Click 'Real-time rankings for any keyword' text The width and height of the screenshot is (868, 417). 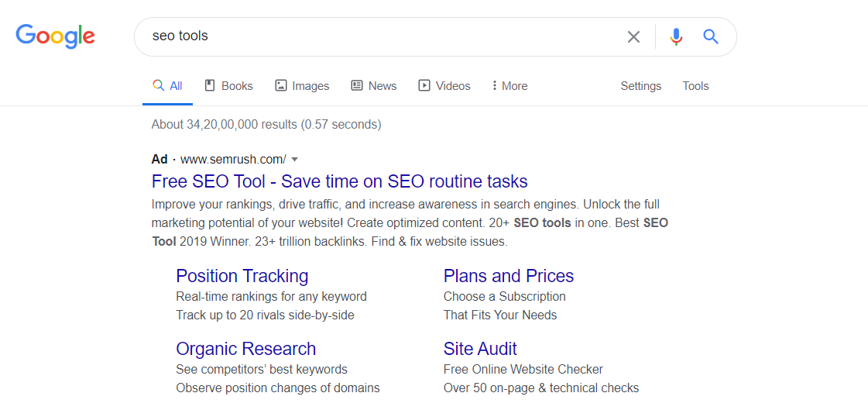tap(271, 296)
